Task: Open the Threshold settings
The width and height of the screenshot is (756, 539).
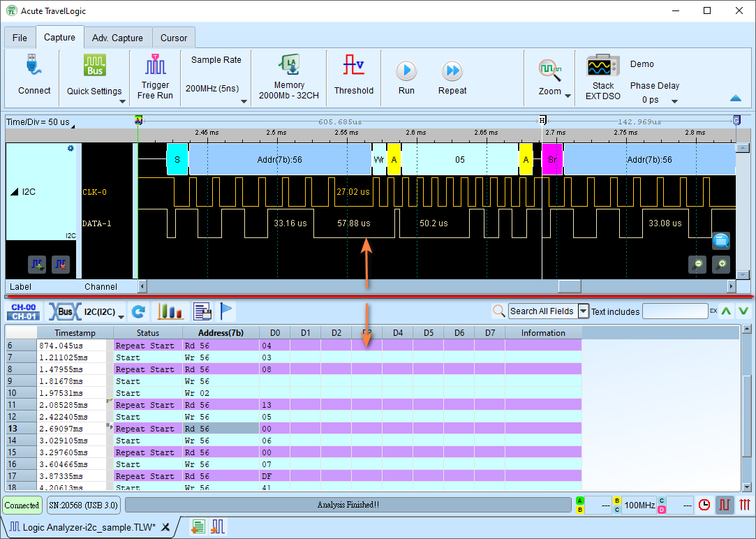Action: pos(353,75)
